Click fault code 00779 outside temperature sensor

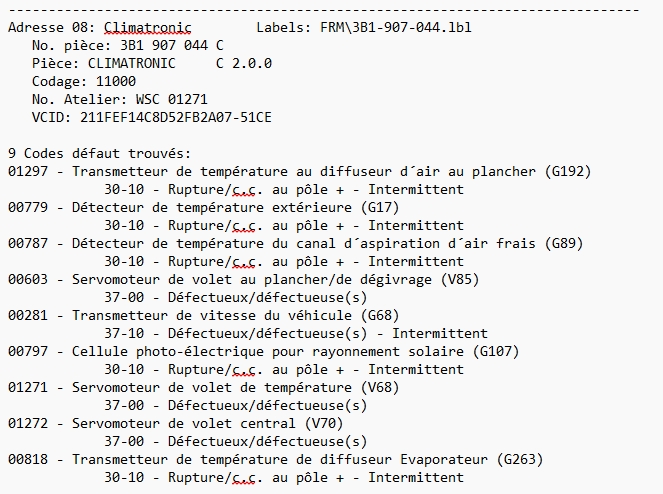click(28, 207)
